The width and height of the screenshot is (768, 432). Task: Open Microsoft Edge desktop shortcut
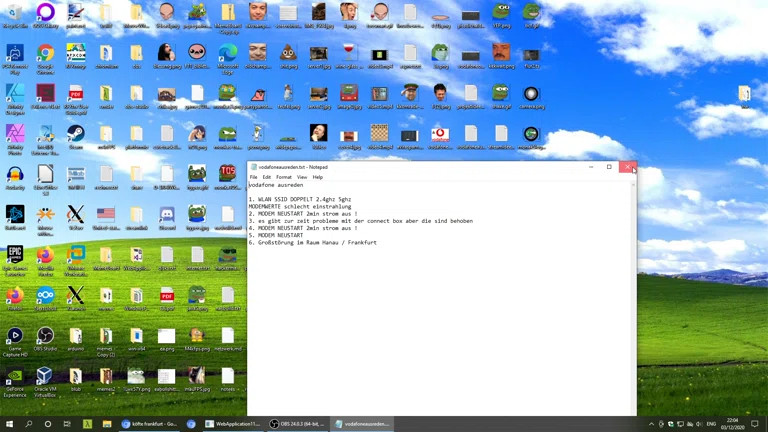[x=228, y=54]
